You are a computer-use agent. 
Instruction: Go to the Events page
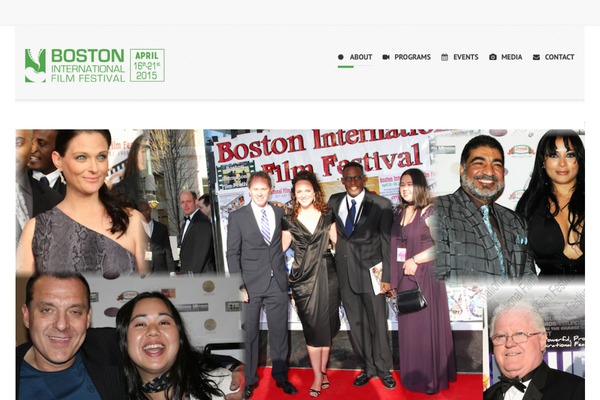tap(466, 57)
